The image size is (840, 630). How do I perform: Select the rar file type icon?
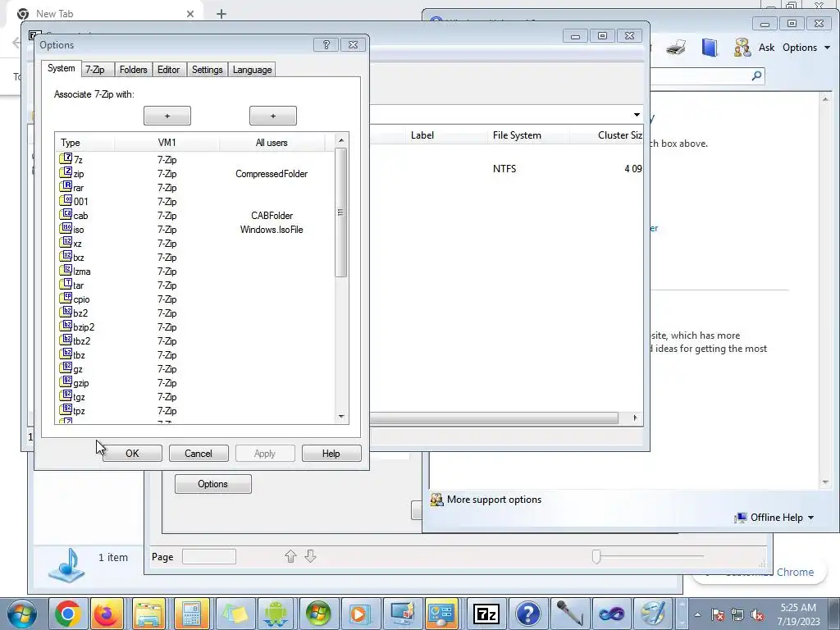(x=66, y=186)
